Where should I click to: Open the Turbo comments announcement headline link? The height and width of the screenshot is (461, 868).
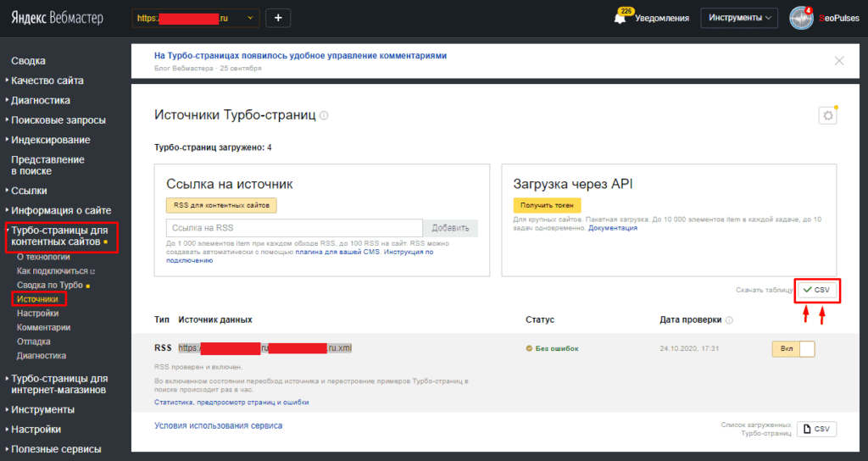click(301, 56)
